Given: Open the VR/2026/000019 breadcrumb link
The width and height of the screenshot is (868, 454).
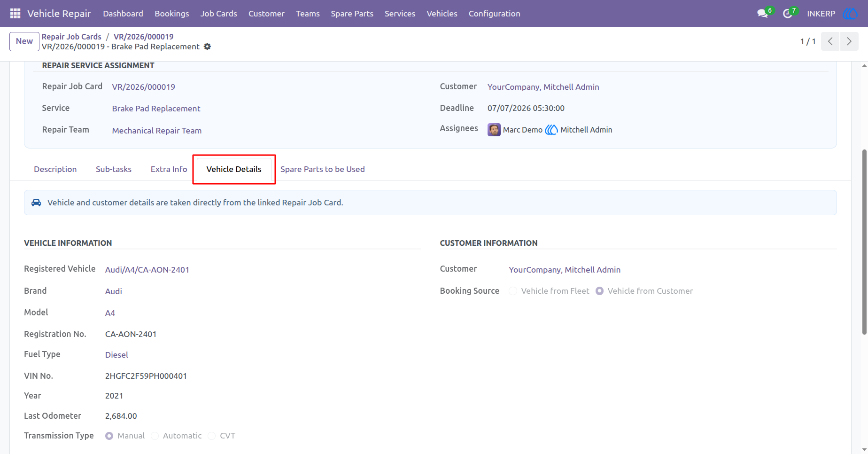Looking at the screenshot, I should coord(144,37).
